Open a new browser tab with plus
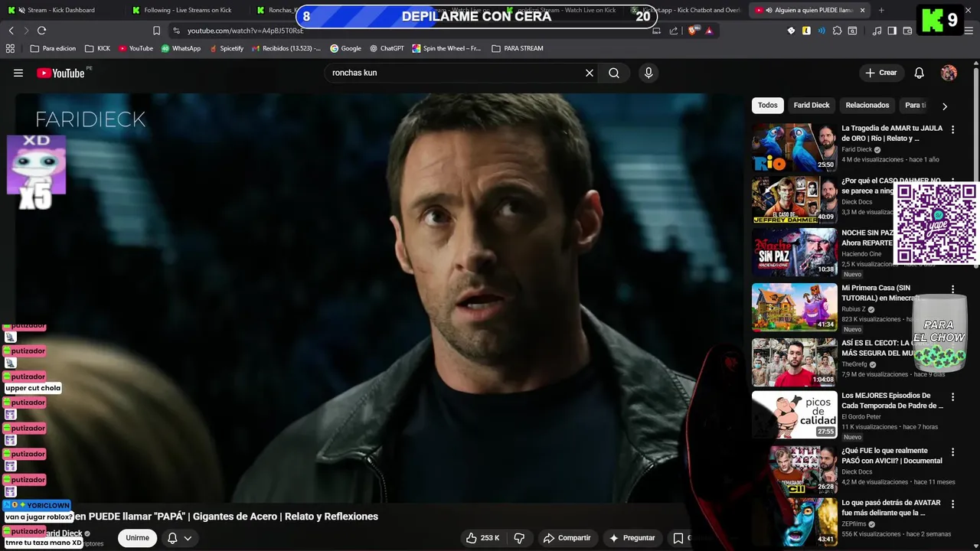Screen dimensions: 980x551 coord(881,10)
